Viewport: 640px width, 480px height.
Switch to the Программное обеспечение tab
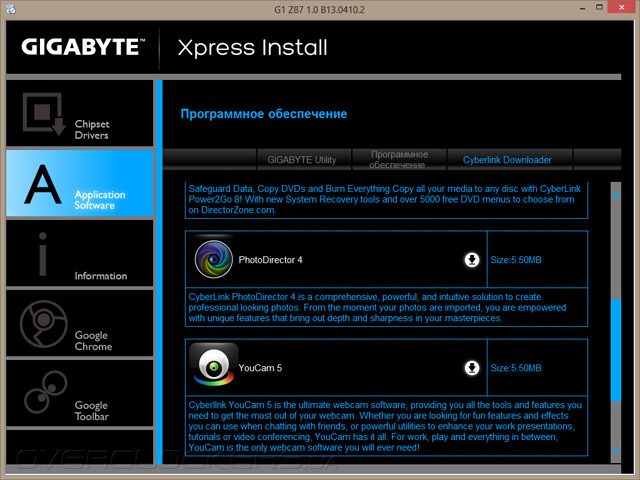pyautogui.click(x=399, y=160)
